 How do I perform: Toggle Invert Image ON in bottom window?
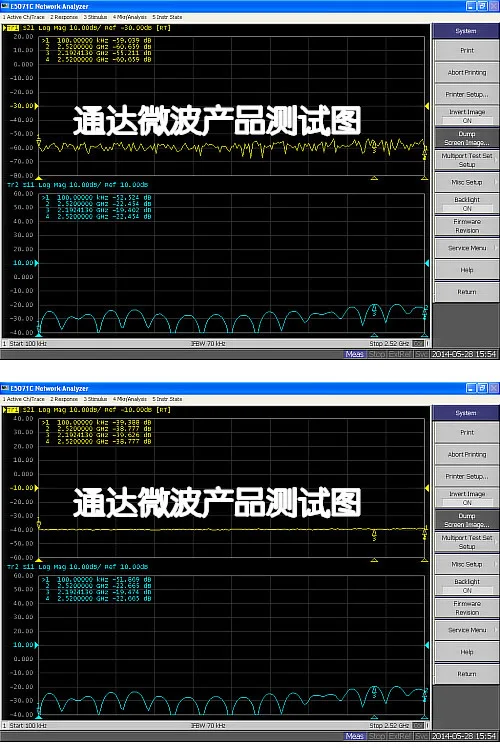pyautogui.click(x=467, y=498)
